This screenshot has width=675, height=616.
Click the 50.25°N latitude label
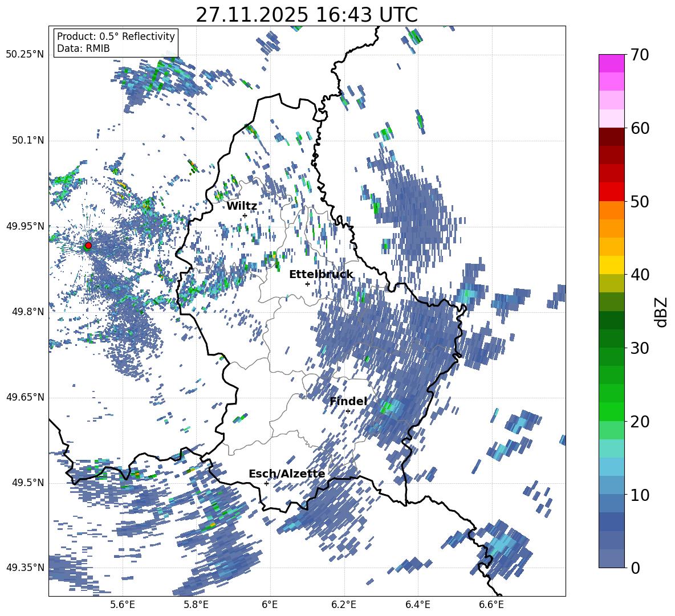click(x=25, y=55)
